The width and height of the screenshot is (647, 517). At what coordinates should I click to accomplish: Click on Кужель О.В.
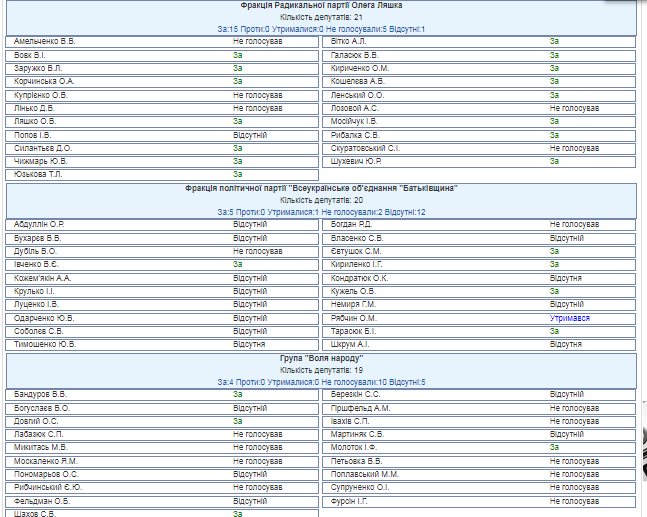coord(353,292)
